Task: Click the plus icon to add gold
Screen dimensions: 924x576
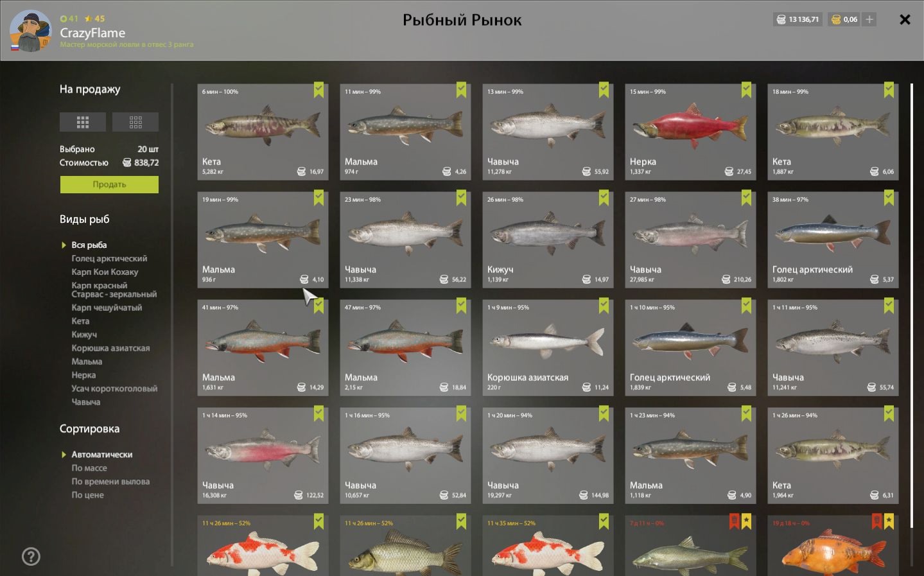Action: [x=869, y=19]
